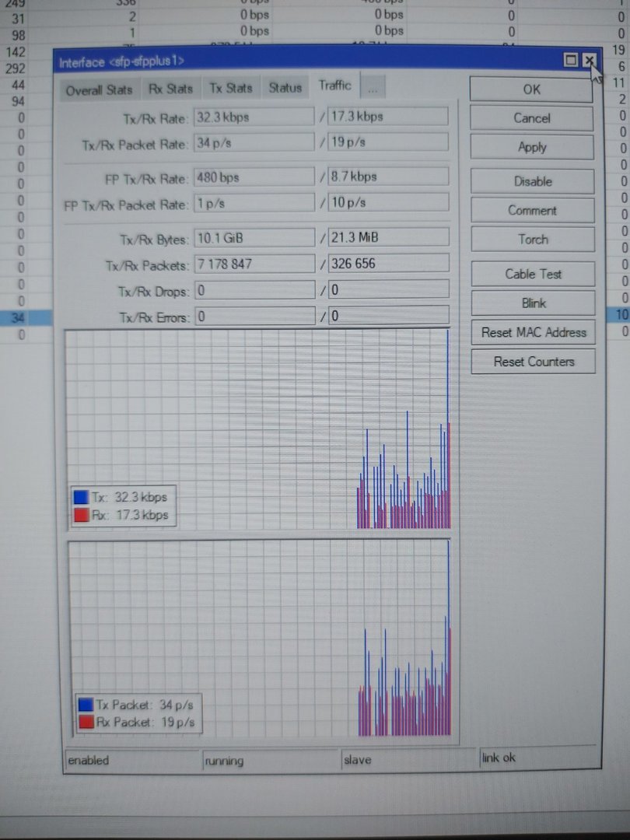Image resolution: width=630 pixels, height=840 pixels.
Task: Click cell 142 in background table
Action: pyautogui.click(x=16, y=52)
